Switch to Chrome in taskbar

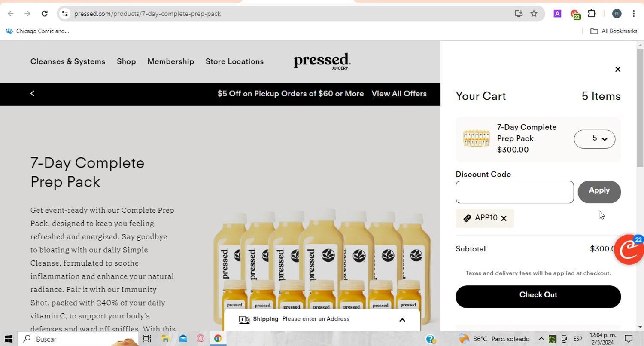click(218, 339)
